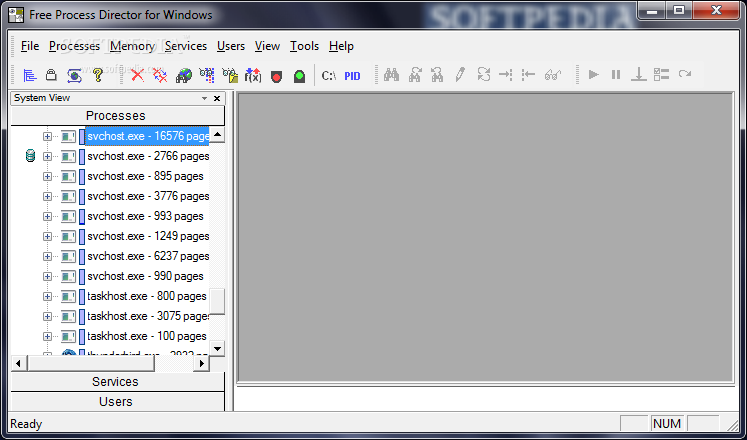Expand svchost.exe 993 pages node
The image size is (747, 440).
click(47, 217)
